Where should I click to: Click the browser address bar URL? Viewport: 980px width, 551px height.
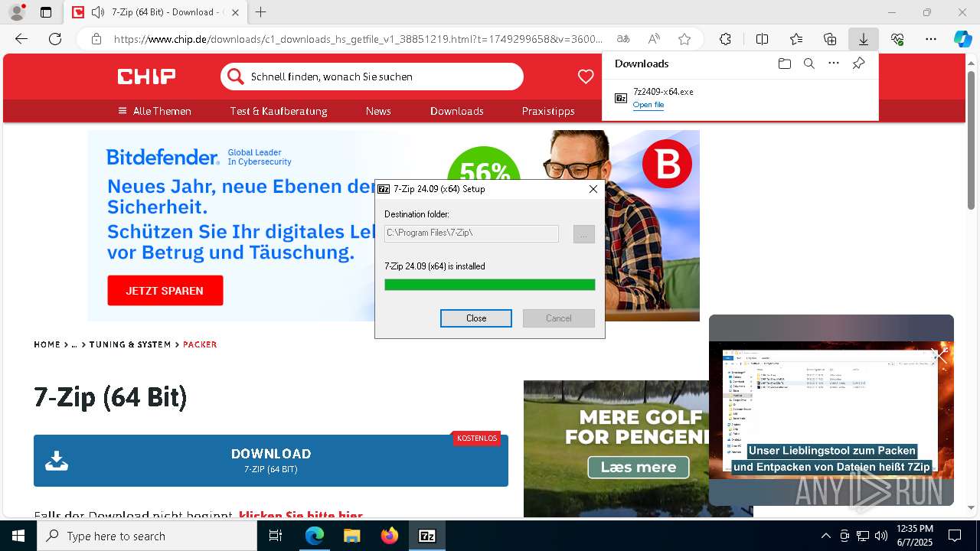tap(358, 39)
